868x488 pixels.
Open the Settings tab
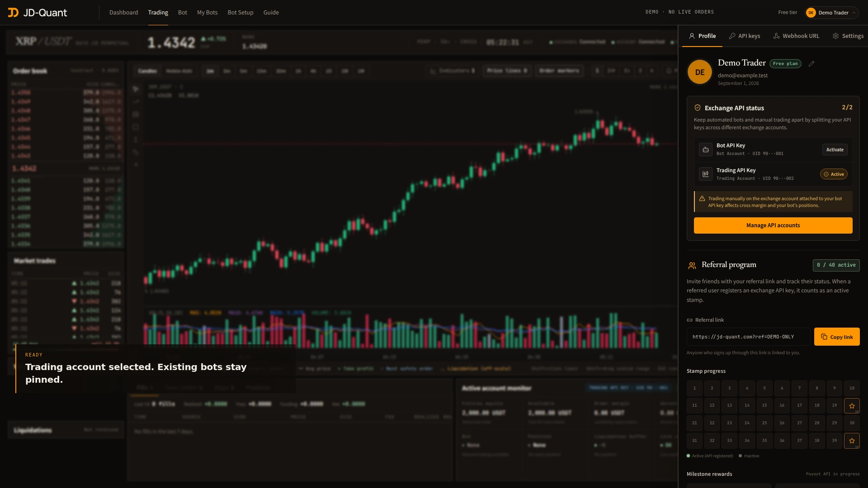pyautogui.click(x=848, y=36)
